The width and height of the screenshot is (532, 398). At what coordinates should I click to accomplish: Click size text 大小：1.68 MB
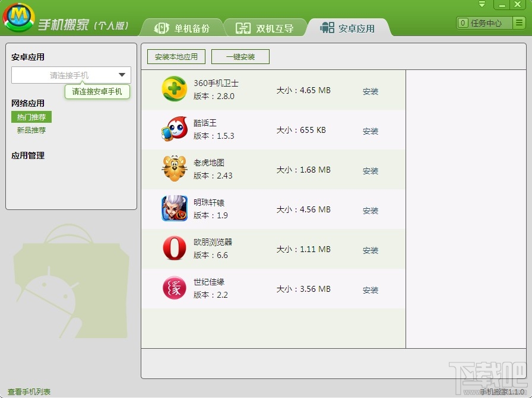pyautogui.click(x=303, y=170)
